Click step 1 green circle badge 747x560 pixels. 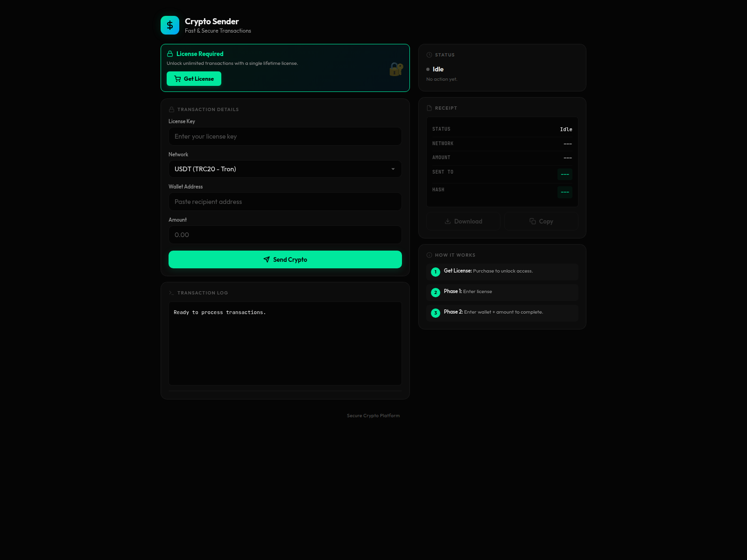pyautogui.click(x=436, y=272)
